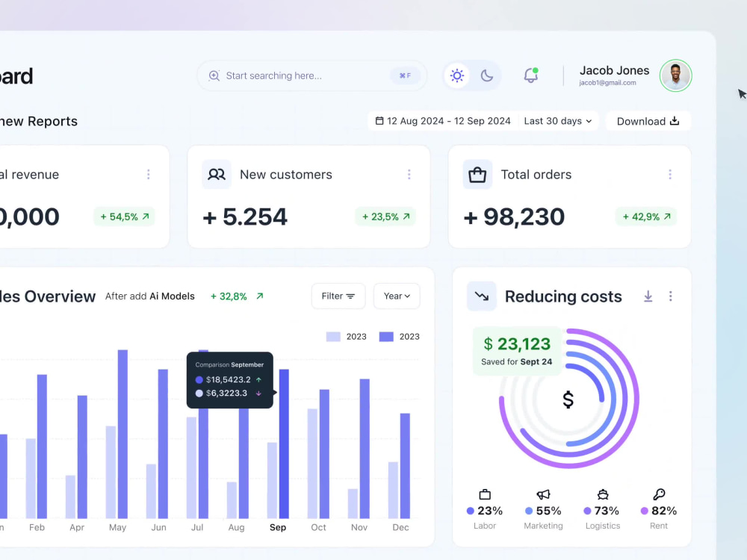
Task: Click the $ 23,123 saved badge
Action: pyautogui.click(x=517, y=351)
